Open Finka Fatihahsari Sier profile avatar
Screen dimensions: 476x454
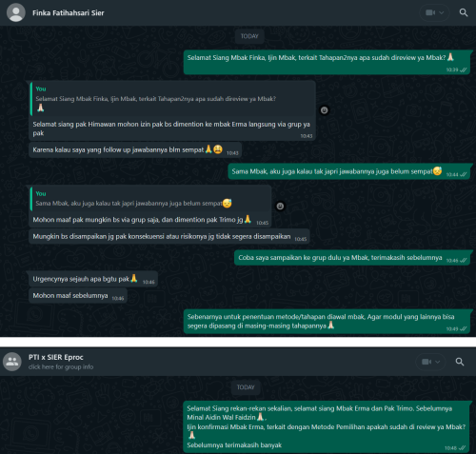click(x=16, y=12)
